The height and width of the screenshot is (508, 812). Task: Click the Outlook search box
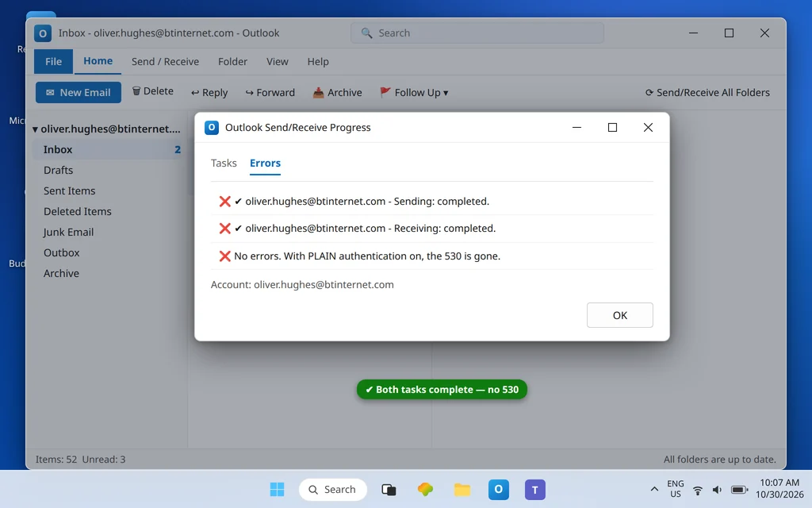pyautogui.click(x=477, y=33)
